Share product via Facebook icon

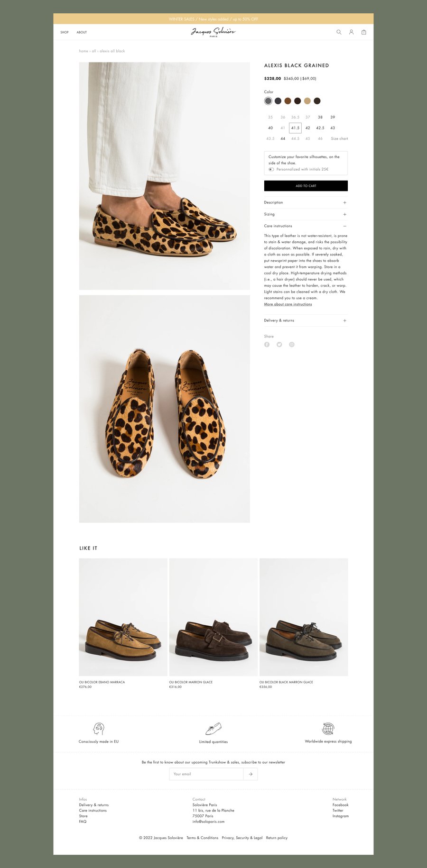point(267,345)
